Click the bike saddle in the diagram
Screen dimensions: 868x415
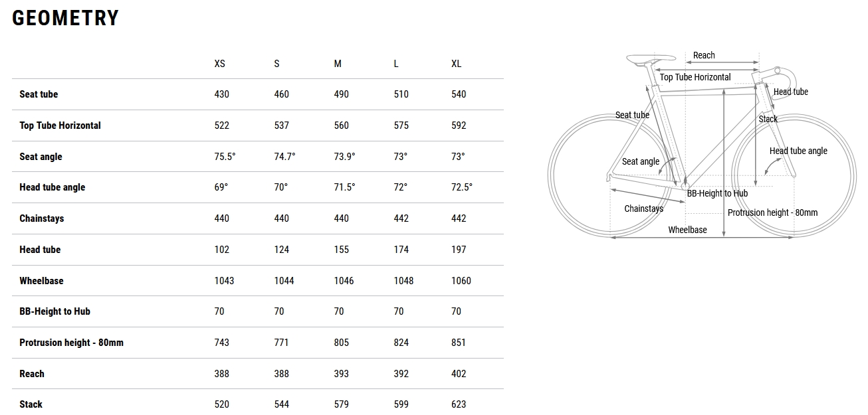point(641,58)
